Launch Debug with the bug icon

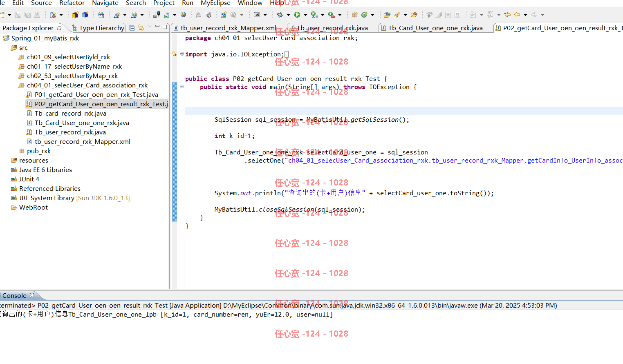[280, 15]
